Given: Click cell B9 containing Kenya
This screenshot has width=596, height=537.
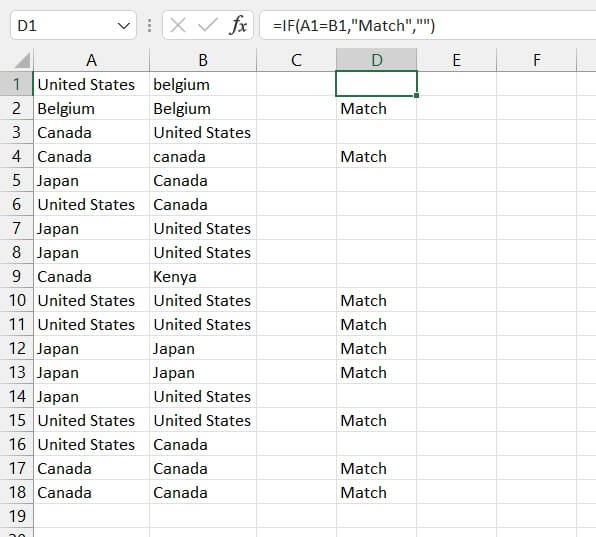Looking at the screenshot, I should click(203, 276).
